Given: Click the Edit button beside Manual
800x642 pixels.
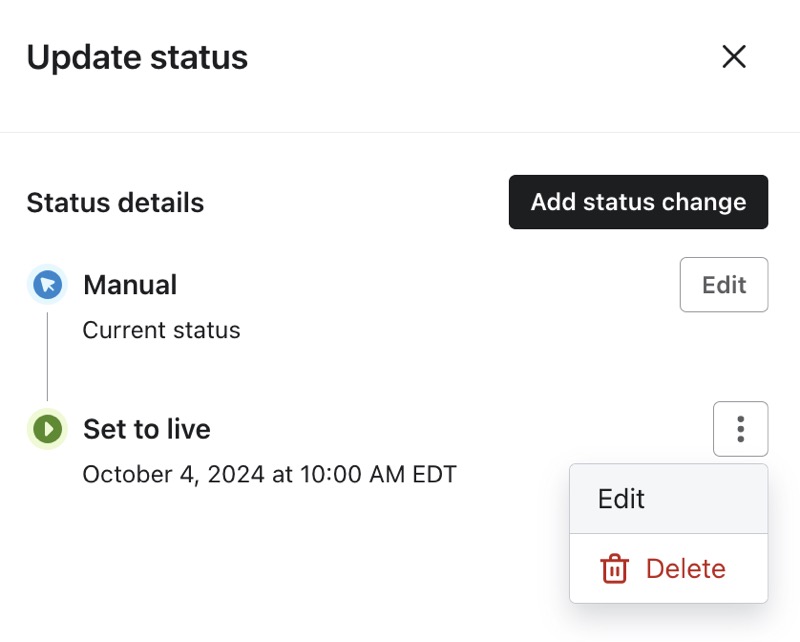Looking at the screenshot, I should [723, 285].
